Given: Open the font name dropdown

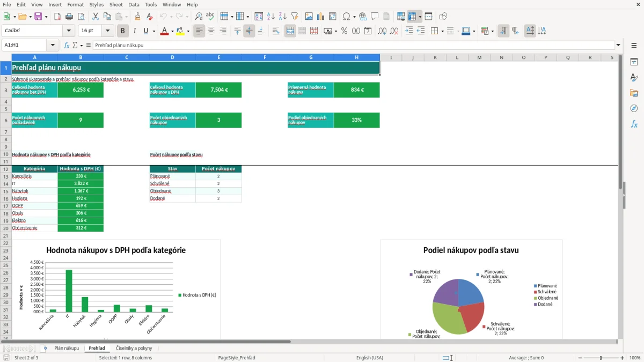Looking at the screenshot, I should pyautogui.click(x=68, y=31).
